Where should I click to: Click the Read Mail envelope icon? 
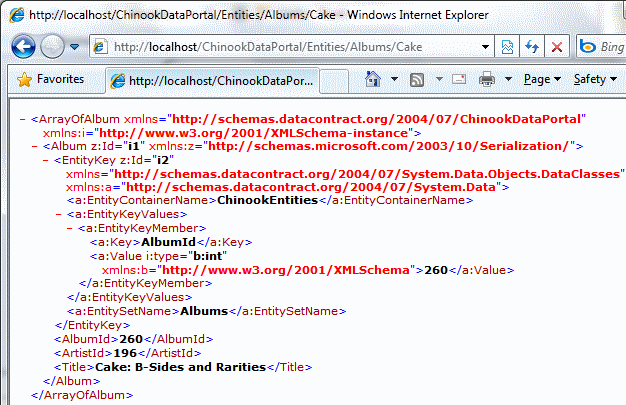pyautogui.click(x=457, y=79)
